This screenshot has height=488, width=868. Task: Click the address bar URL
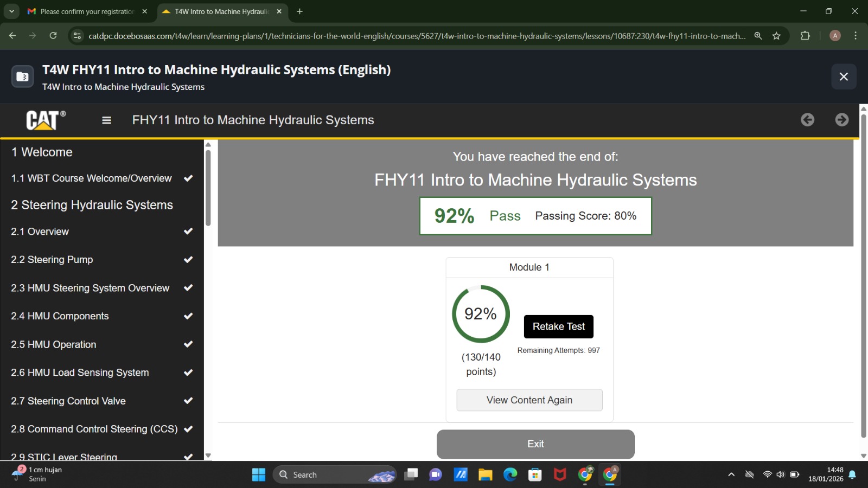click(x=417, y=36)
